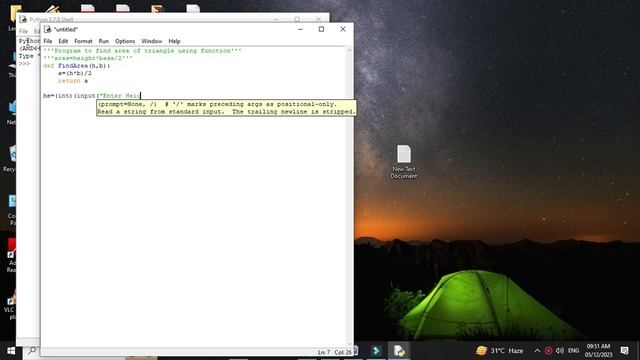
Task: Open the Edit menu in untitled editor
Action: click(63, 41)
